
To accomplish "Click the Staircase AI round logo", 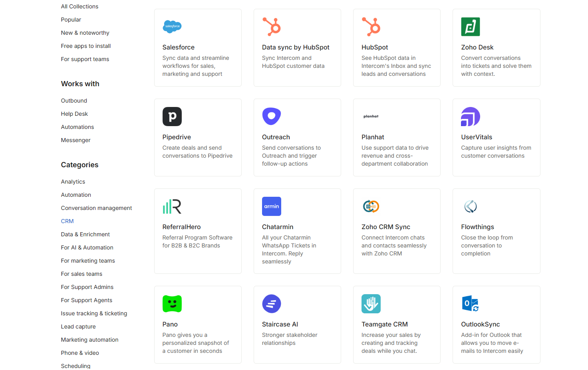I will (272, 304).
